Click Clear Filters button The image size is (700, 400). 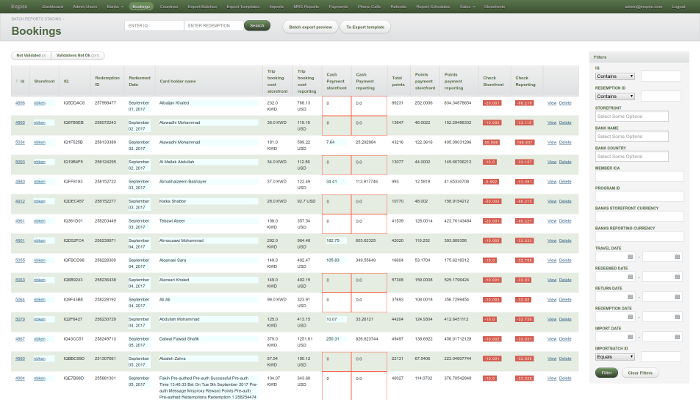[x=640, y=372]
